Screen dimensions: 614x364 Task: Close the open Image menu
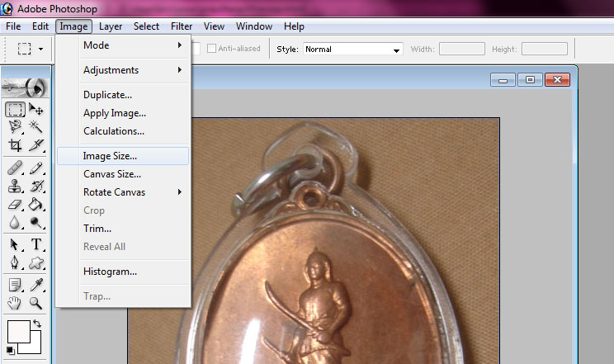tap(73, 26)
